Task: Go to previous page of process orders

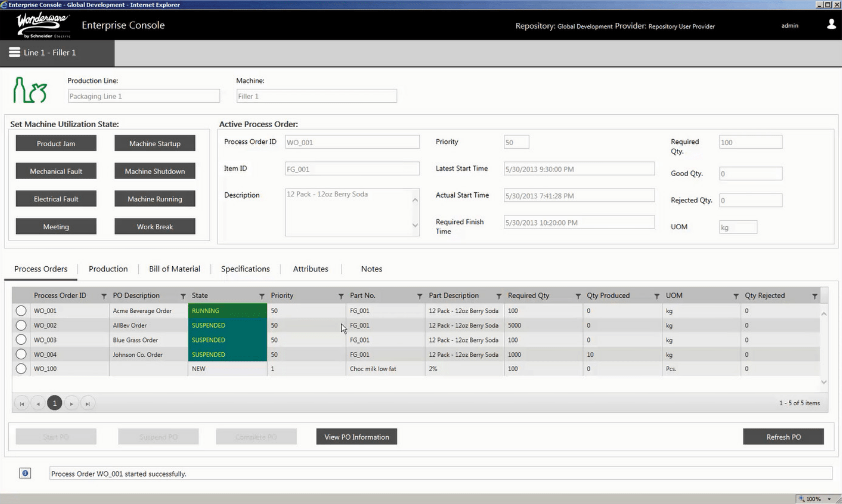Action: 38,403
